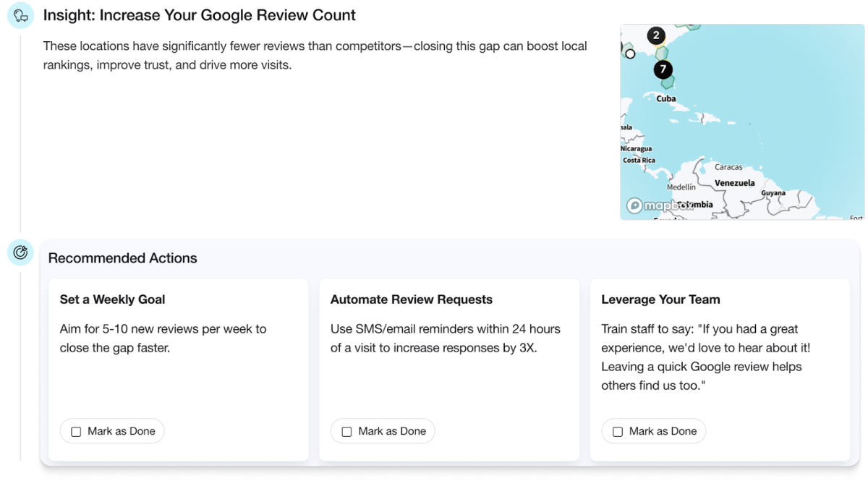Click the Recommended Actions section heading
Image resolution: width=868 pixels, height=489 pixels.
pyautogui.click(x=122, y=258)
